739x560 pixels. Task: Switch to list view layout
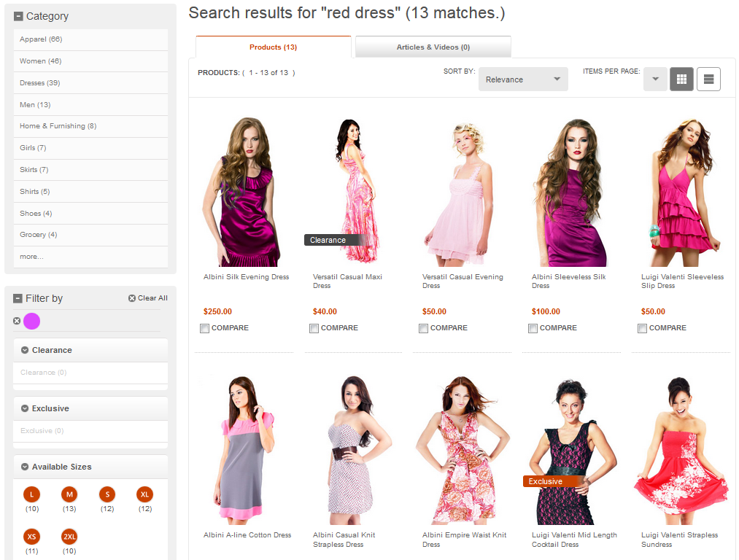point(708,79)
